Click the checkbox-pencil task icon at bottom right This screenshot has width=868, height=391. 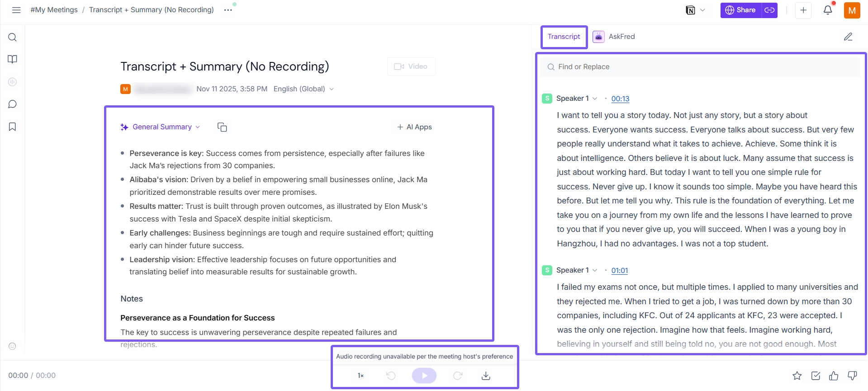pos(816,376)
